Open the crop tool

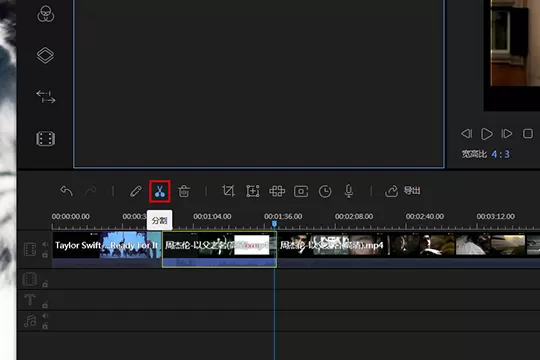[228, 191]
